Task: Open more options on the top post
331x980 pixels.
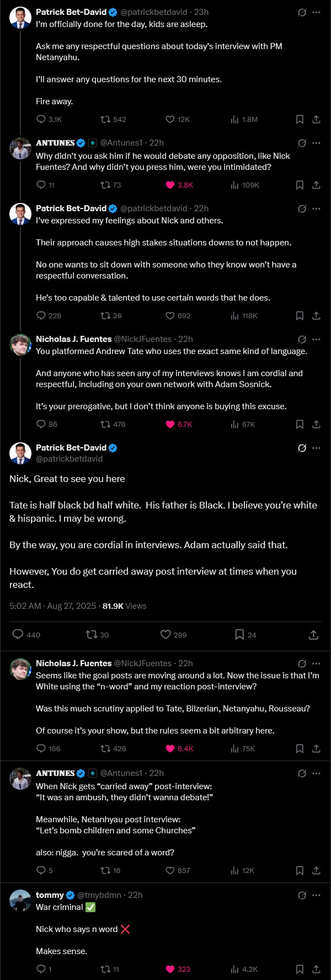Action: (x=316, y=12)
